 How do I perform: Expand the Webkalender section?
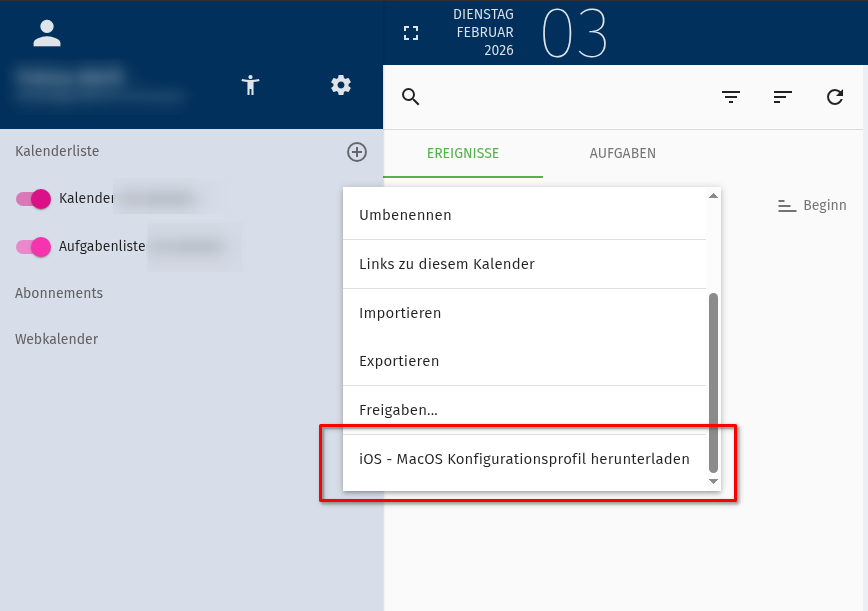click(57, 339)
